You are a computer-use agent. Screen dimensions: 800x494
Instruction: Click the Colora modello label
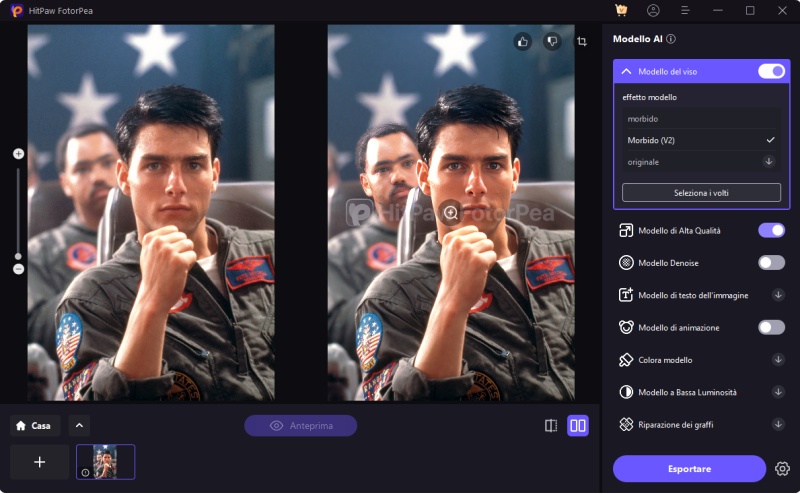[x=665, y=360]
